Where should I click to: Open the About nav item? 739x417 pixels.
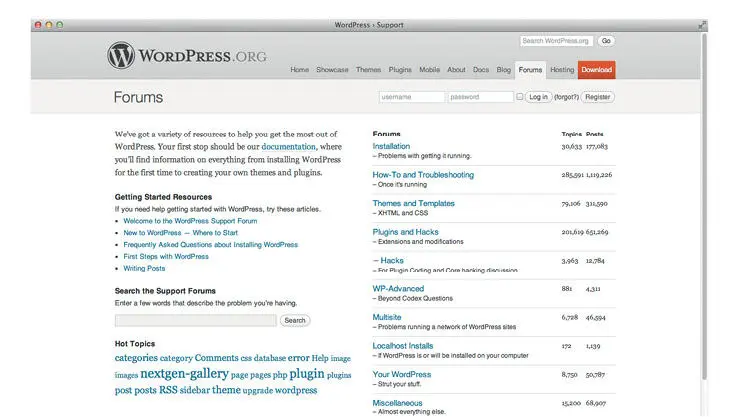coord(456,70)
